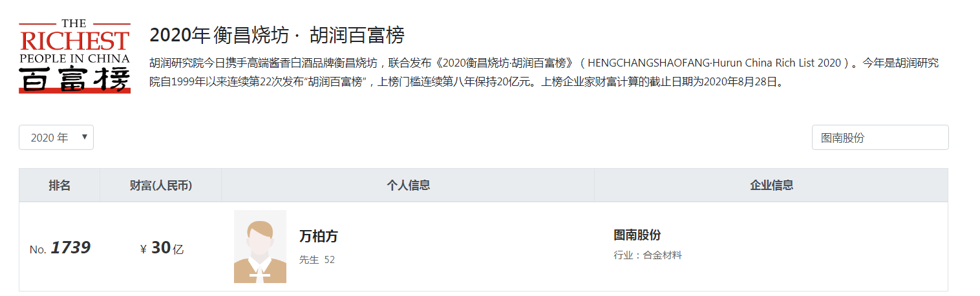The image size is (980, 296).
Task: Click the 先生 52 gender and age text
Action: [x=317, y=260]
